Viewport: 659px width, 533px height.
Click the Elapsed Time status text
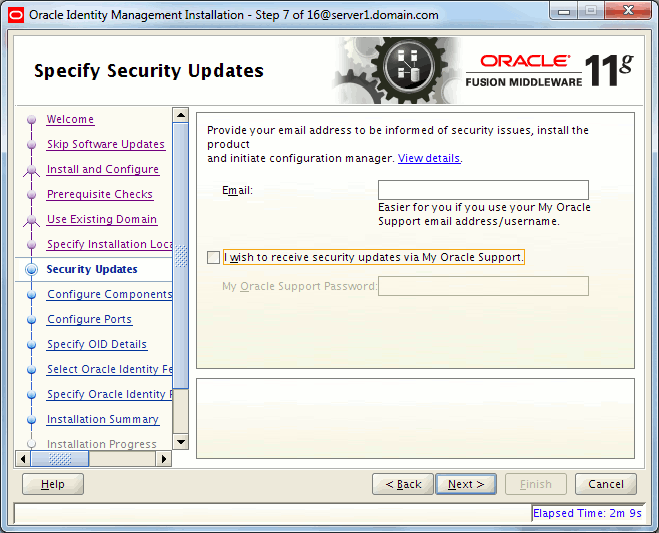click(587, 513)
